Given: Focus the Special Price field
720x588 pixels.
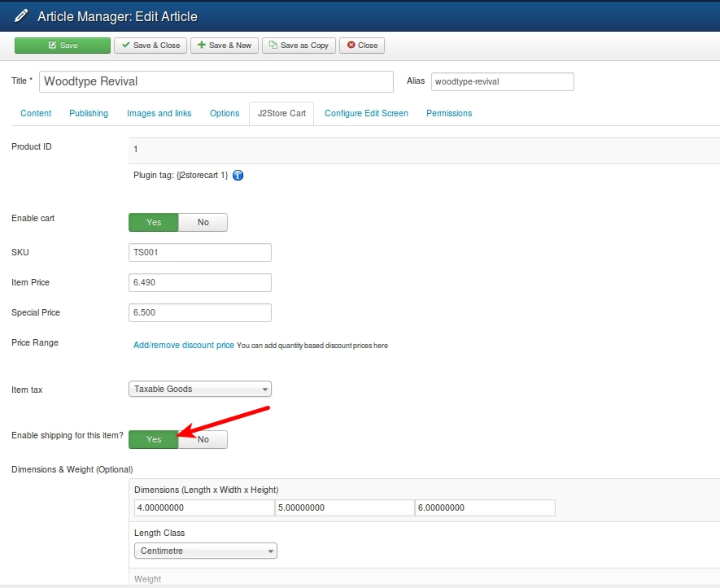Looking at the screenshot, I should [200, 313].
